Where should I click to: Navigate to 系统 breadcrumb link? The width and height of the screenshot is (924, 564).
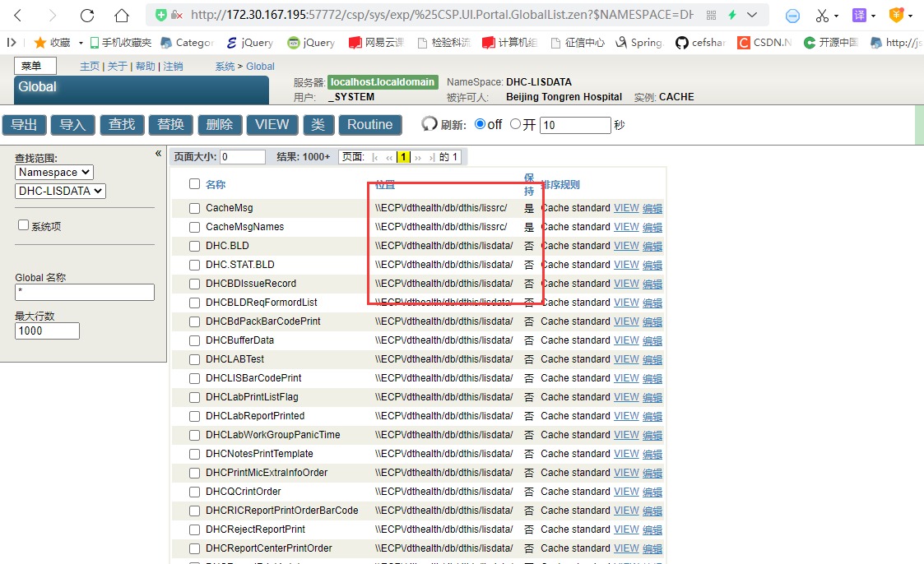click(x=225, y=67)
